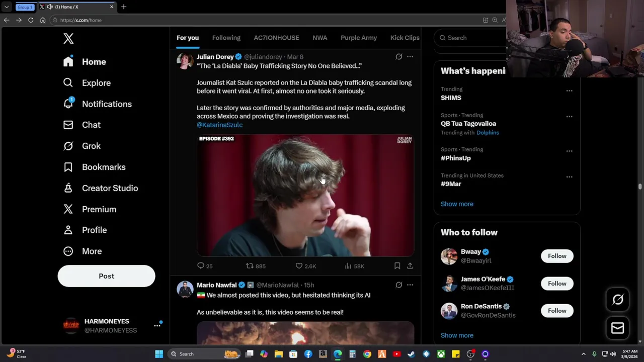
Task: Go to Home in the left sidebar
Action: [85, 62]
